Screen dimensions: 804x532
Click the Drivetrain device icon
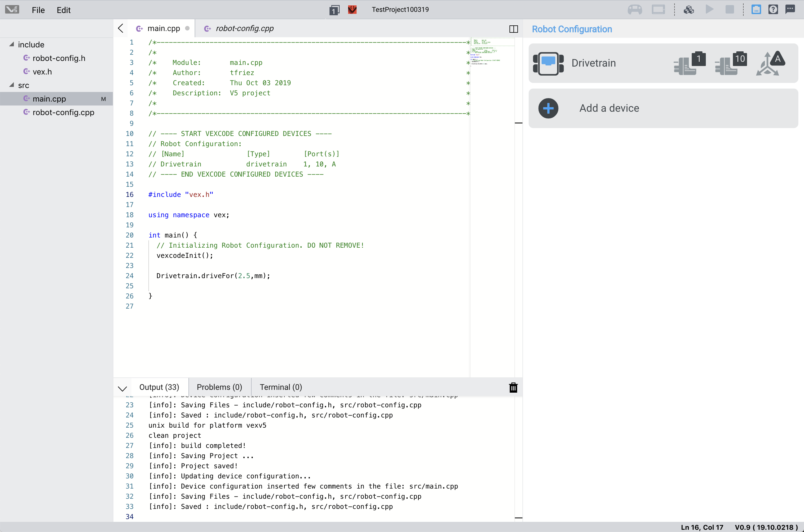548,63
